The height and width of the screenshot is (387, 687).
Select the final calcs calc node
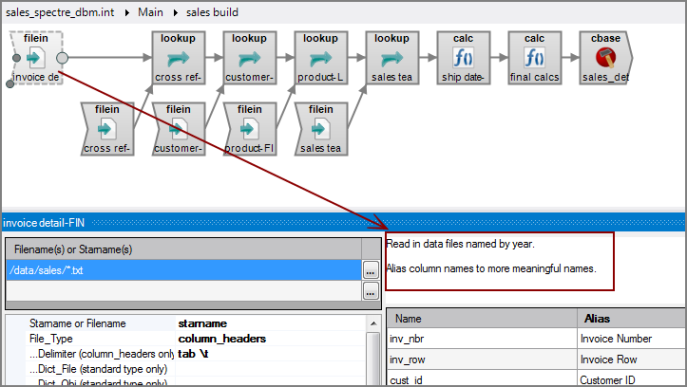click(535, 57)
